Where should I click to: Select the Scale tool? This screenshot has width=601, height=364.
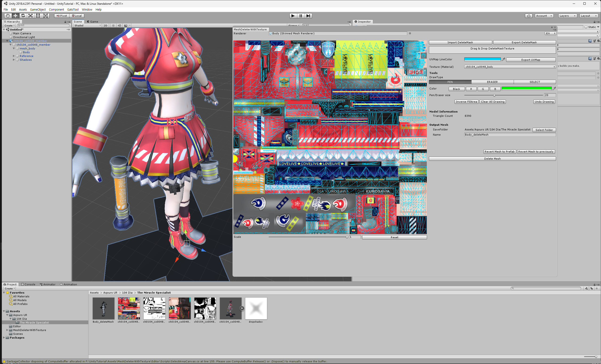[31, 16]
